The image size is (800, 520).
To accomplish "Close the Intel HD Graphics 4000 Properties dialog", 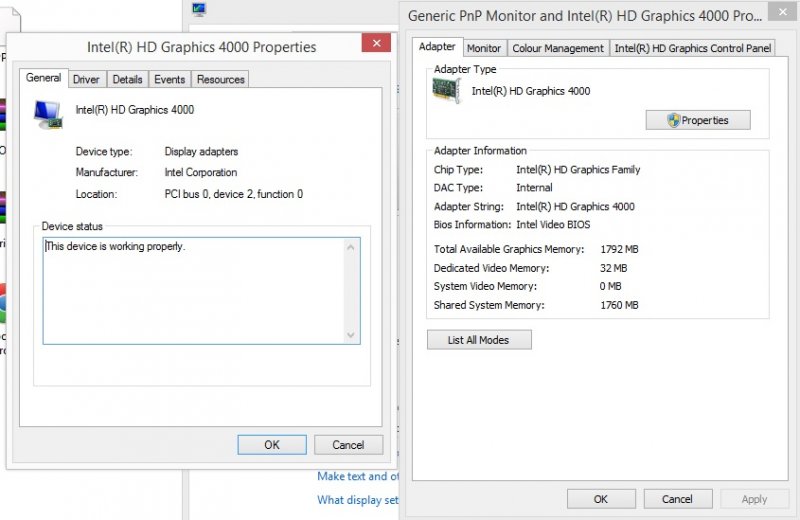I will 376,44.
